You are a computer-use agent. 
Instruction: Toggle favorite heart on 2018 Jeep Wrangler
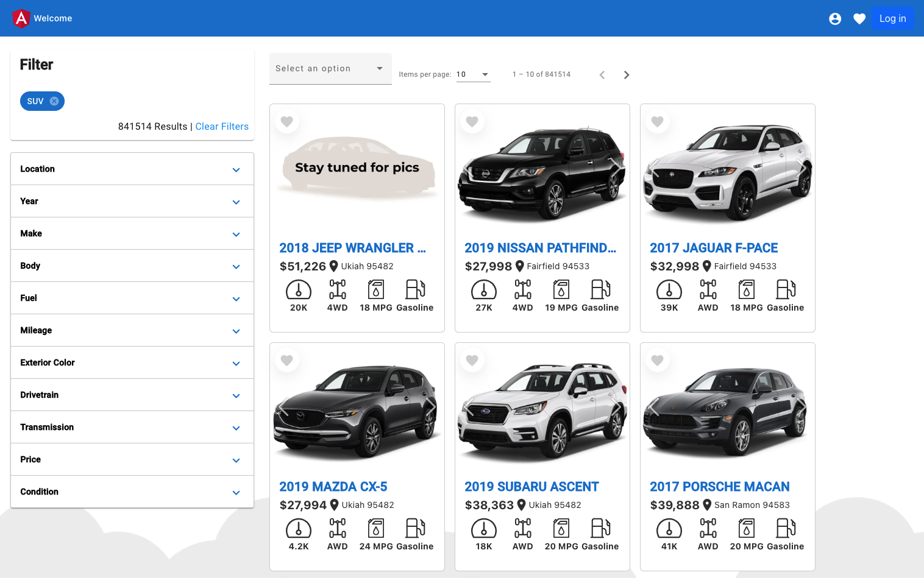287,121
